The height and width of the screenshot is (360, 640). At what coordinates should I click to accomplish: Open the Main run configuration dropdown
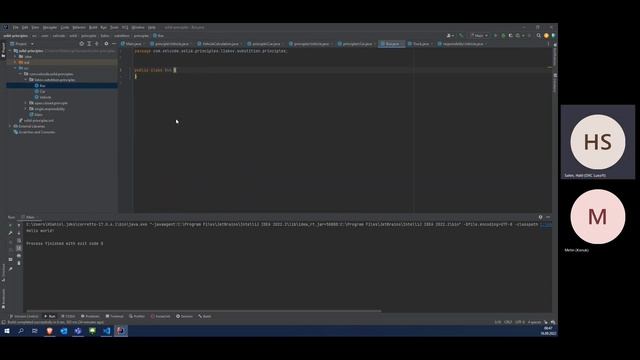click(479, 36)
